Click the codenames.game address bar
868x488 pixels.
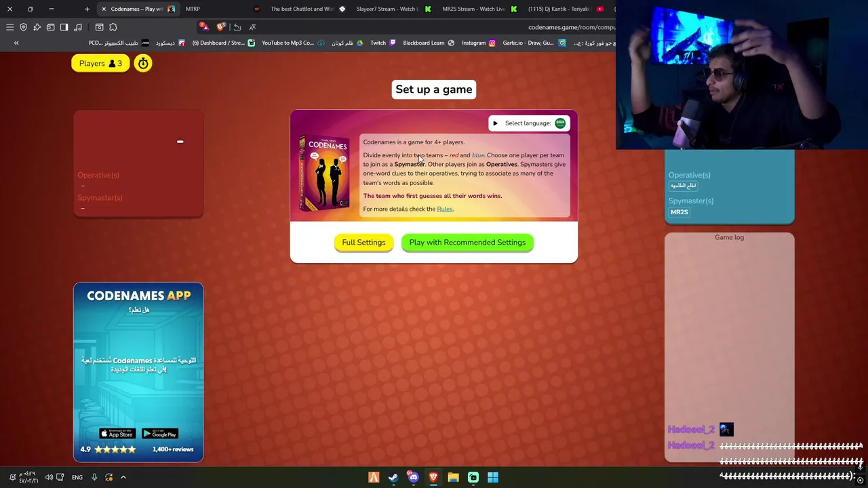coord(572,27)
